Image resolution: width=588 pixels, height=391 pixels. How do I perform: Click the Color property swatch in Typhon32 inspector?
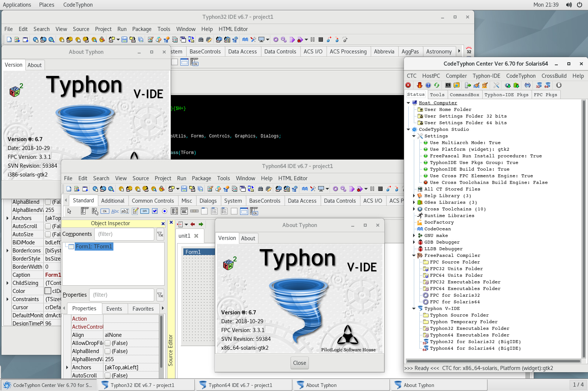coord(48,291)
